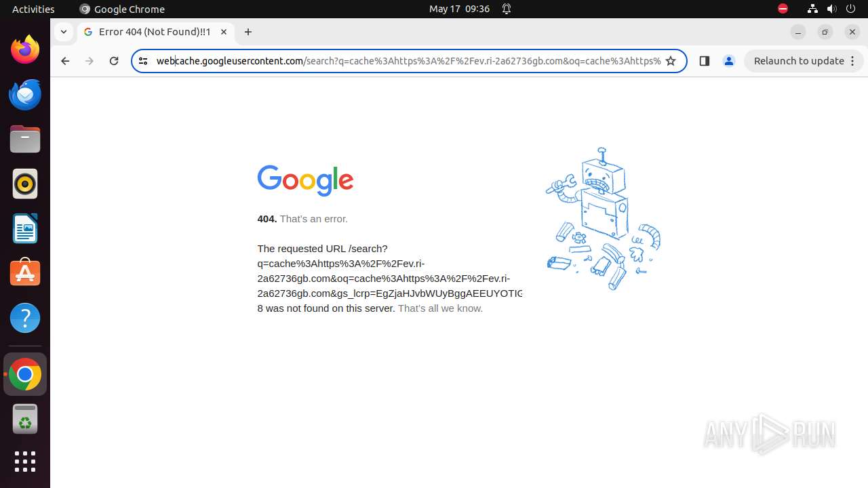Open the Chrome side panel
This screenshot has width=868, height=488.
click(x=704, y=61)
